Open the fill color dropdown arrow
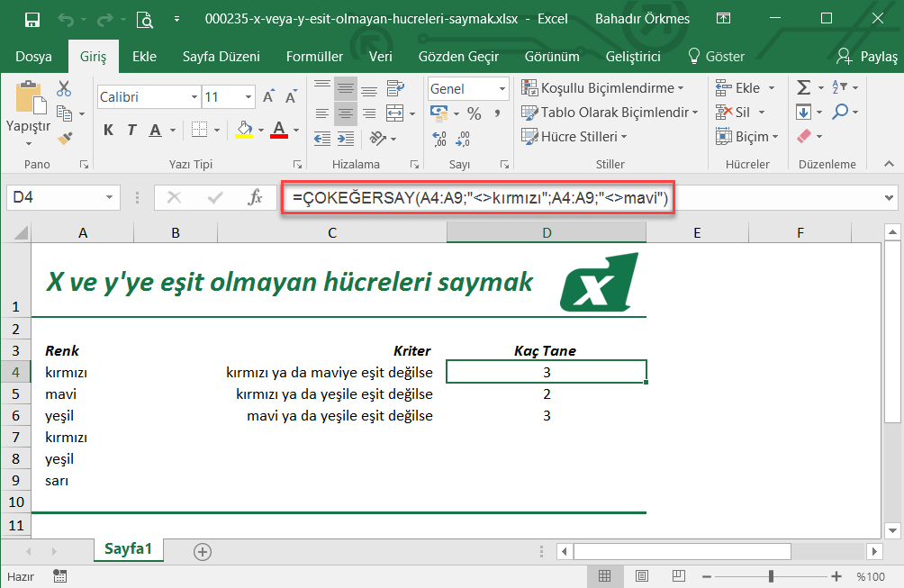Screen dimensions: 904x588 tap(261, 131)
